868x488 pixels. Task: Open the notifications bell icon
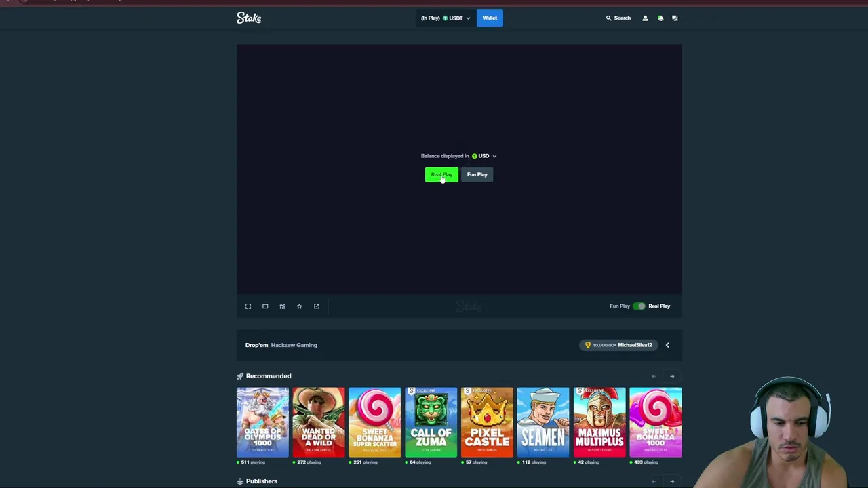click(x=660, y=18)
